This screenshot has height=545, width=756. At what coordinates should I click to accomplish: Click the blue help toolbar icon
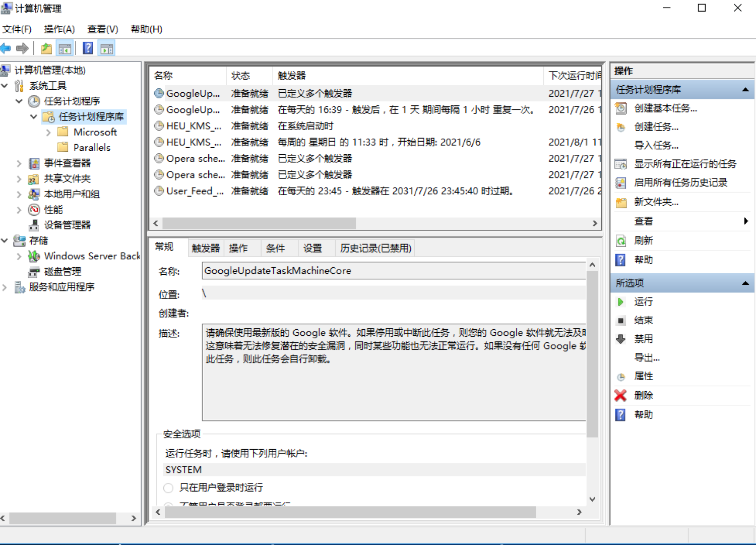(x=88, y=48)
